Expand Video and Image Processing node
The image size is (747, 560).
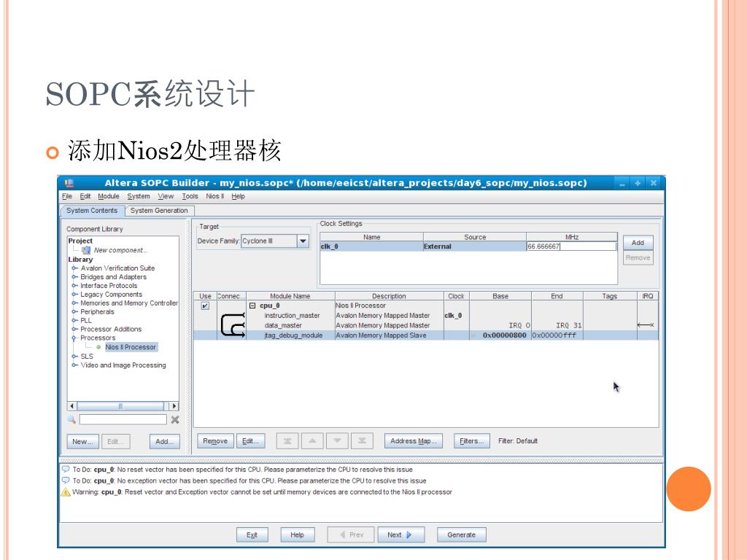pos(74,365)
